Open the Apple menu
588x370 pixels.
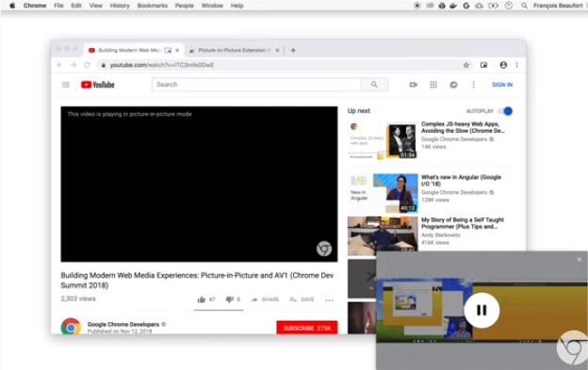click(12, 6)
